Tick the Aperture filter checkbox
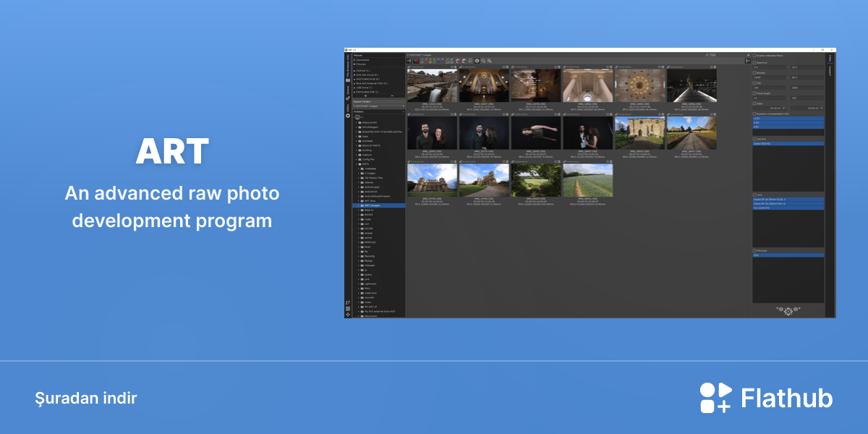This screenshot has width=868, height=434. [x=754, y=63]
